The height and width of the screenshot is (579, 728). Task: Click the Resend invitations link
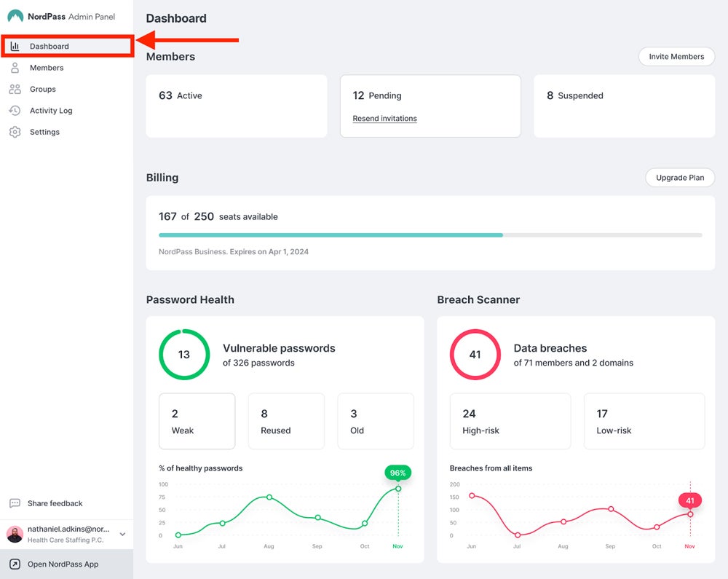(x=384, y=119)
